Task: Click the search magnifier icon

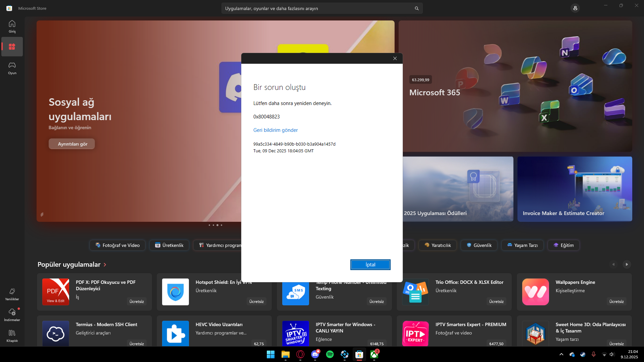Action: pos(417,8)
